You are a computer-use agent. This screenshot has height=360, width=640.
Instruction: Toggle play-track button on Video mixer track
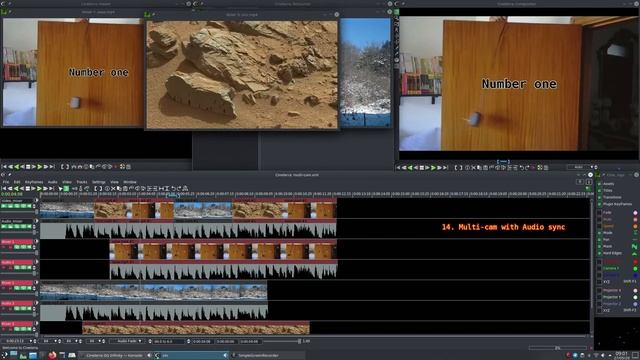pos(4,206)
